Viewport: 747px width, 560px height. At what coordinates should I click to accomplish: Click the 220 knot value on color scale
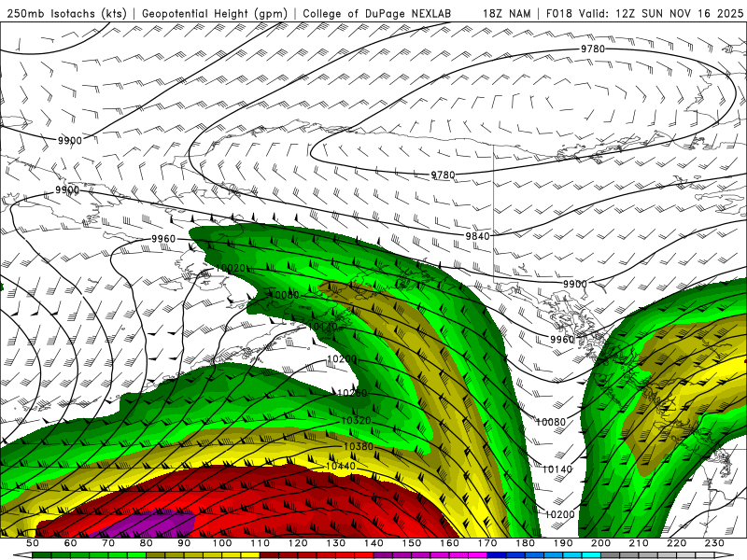coord(677,543)
